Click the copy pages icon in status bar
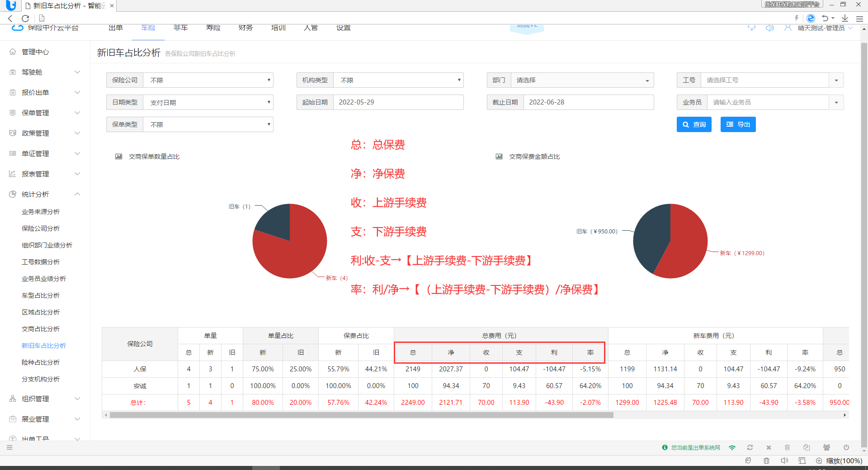The image size is (868, 470). [807, 447]
